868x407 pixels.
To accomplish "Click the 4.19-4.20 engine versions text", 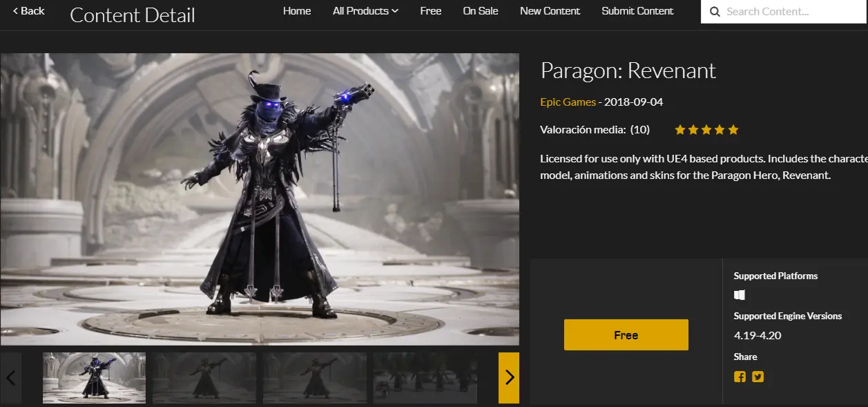I will [x=758, y=336].
